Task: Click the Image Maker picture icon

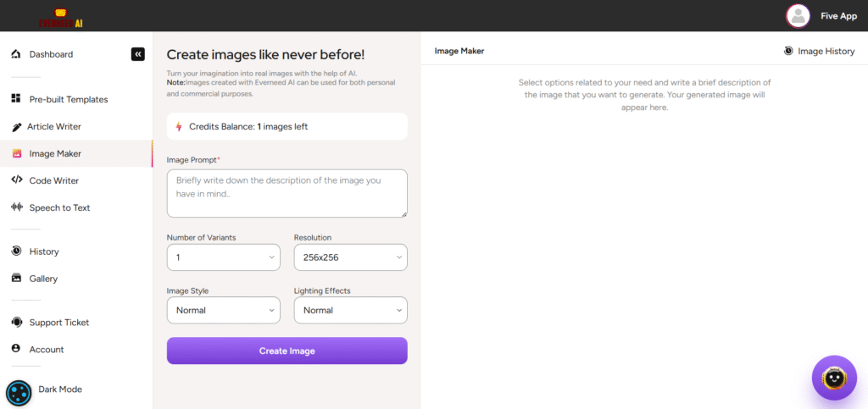Action: click(17, 153)
